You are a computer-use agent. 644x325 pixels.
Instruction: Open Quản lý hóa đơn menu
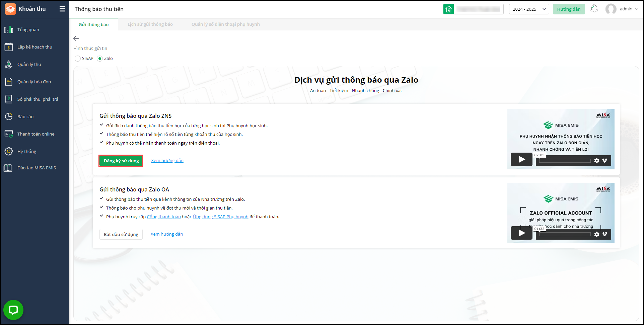(35, 82)
